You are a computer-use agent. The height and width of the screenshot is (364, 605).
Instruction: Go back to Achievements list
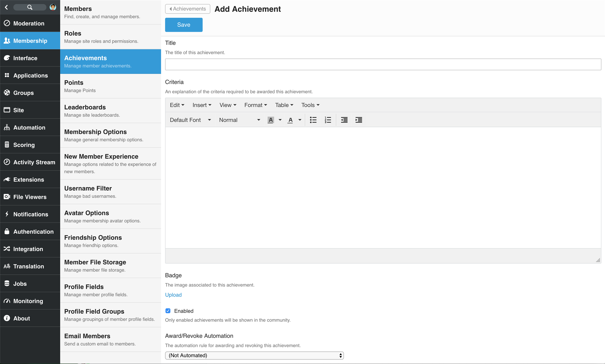(x=188, y=9)
